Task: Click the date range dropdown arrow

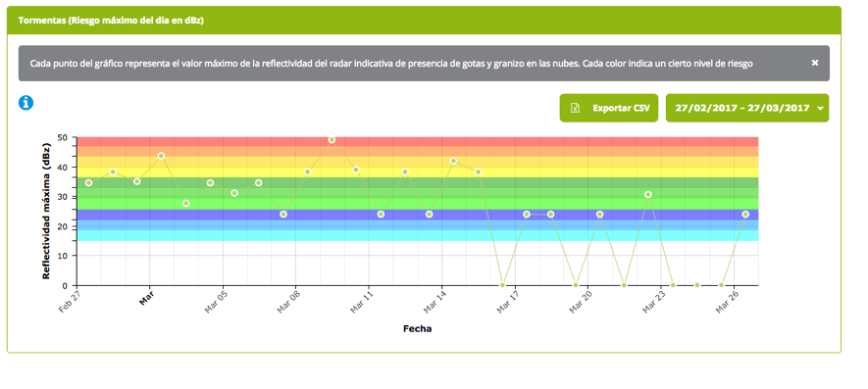Action: 820,109
